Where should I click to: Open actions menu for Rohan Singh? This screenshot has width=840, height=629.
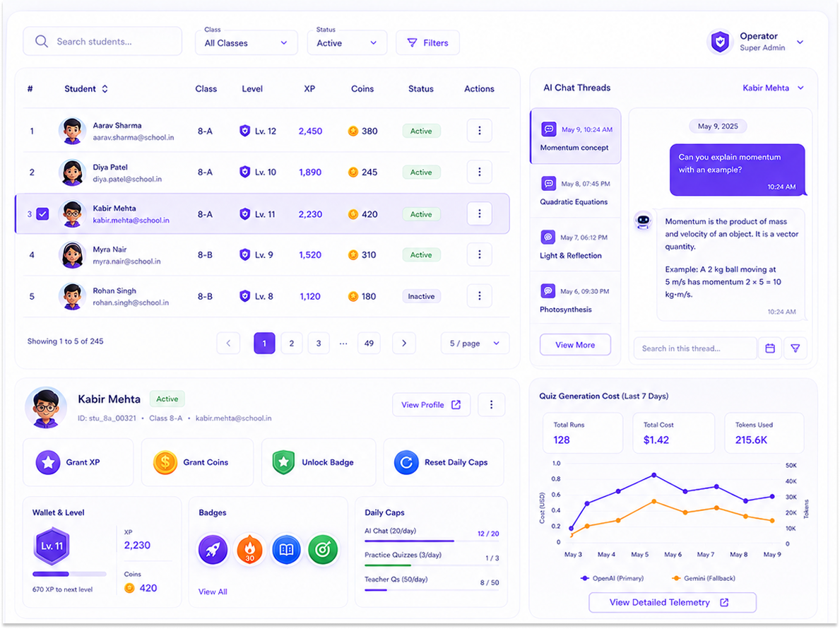(x=479, y=295)
